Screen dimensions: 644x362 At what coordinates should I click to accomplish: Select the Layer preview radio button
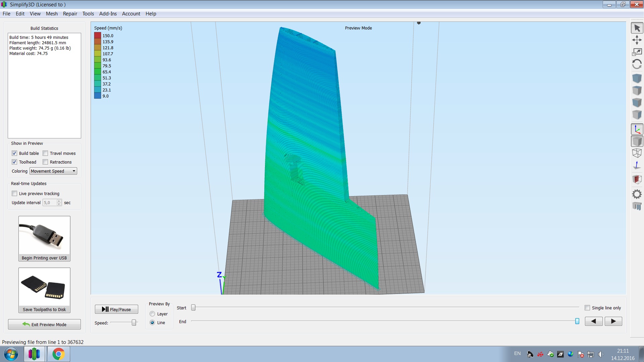(x=152, y=314)
